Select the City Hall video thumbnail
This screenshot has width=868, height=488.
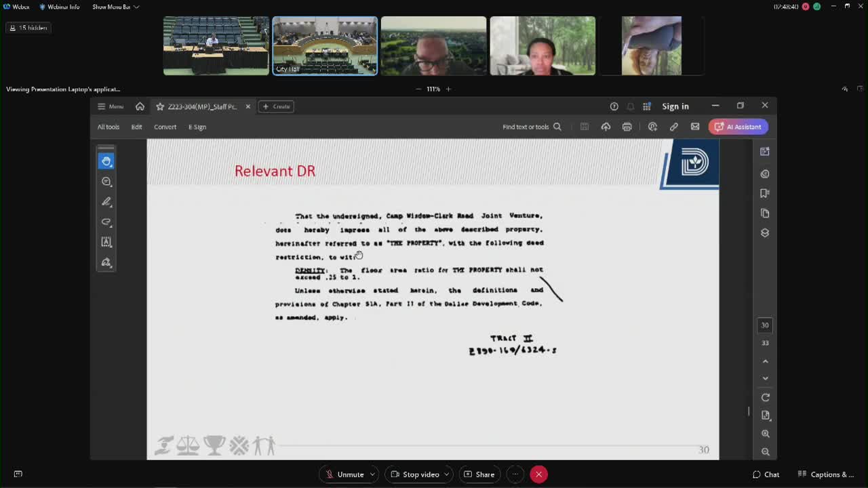coord(325,45)
